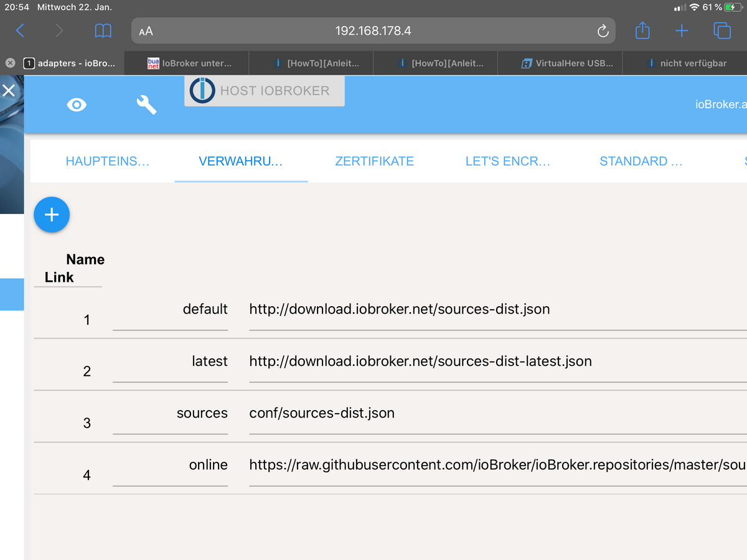
Task: Open a new Safari tab
Action: pos(682,30)
